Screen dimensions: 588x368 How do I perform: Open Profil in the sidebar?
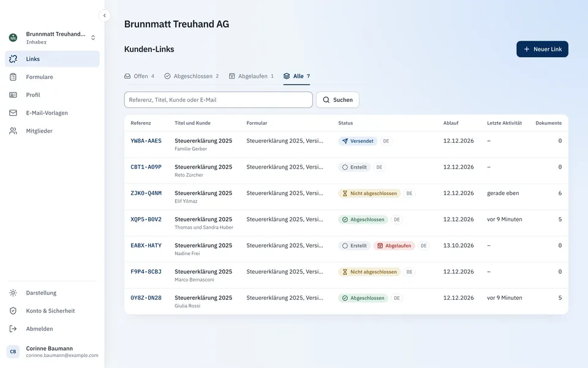pyautogui.click(x=52, y=95)
